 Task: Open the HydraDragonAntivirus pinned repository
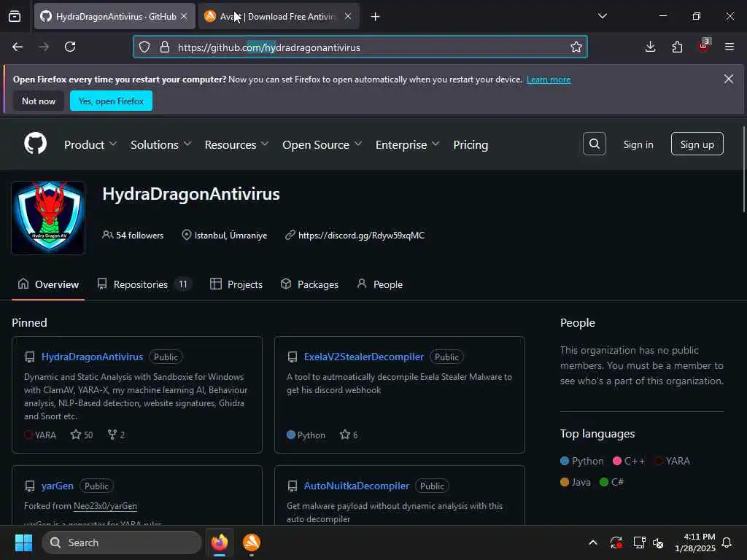click(x=92, y=357)
